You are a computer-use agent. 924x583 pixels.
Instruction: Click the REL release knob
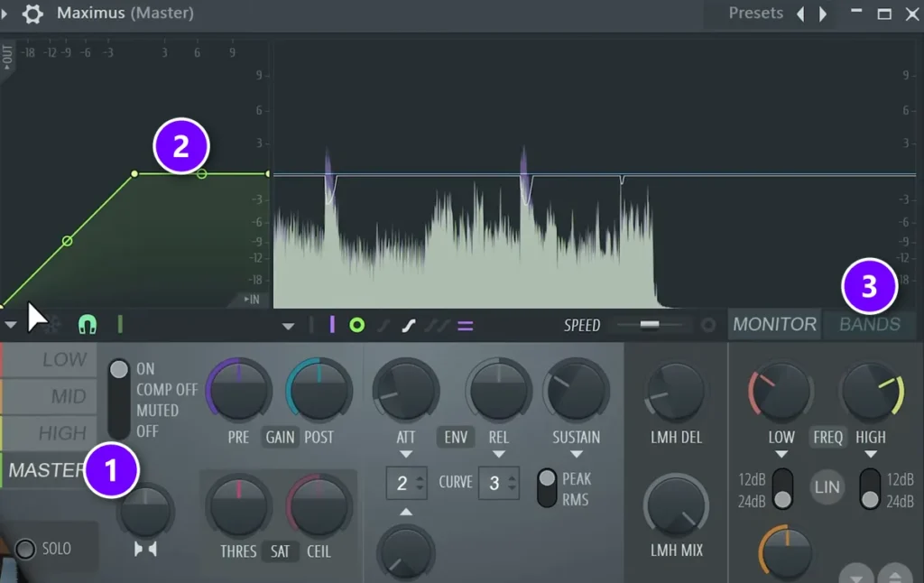[x=498, y=390]
